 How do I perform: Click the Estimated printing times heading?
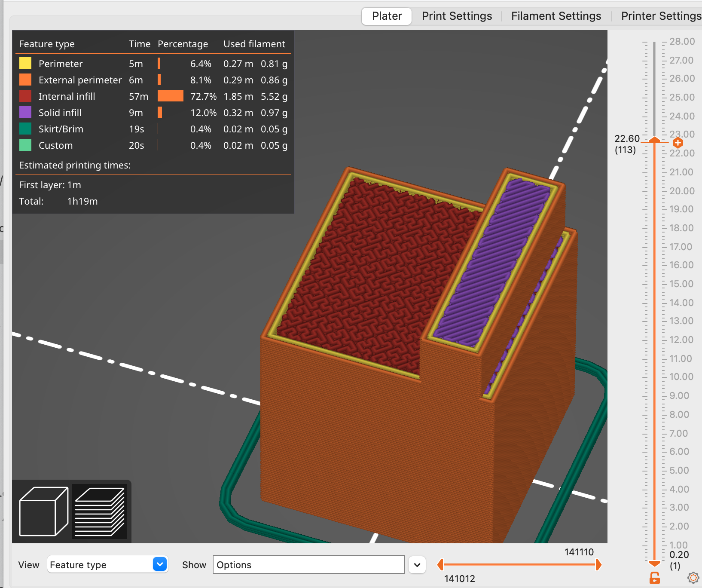pyautogui.click(x=75, y=165)
